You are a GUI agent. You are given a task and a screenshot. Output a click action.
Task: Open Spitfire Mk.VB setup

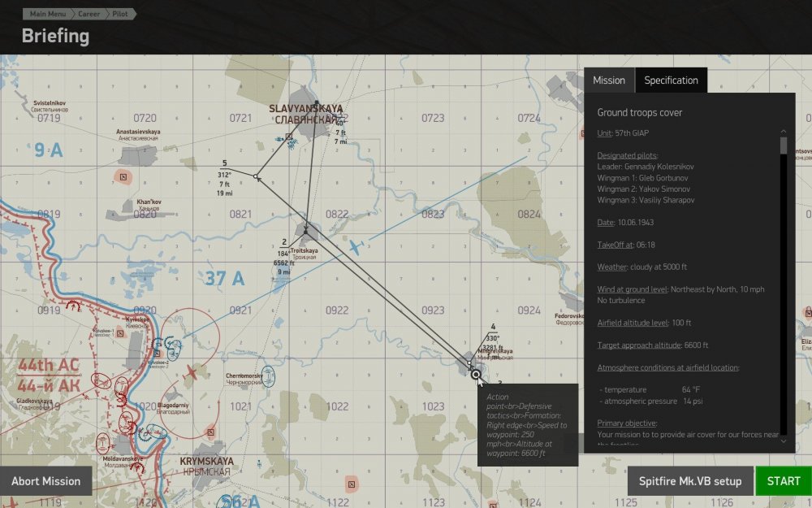pos(689,481)
